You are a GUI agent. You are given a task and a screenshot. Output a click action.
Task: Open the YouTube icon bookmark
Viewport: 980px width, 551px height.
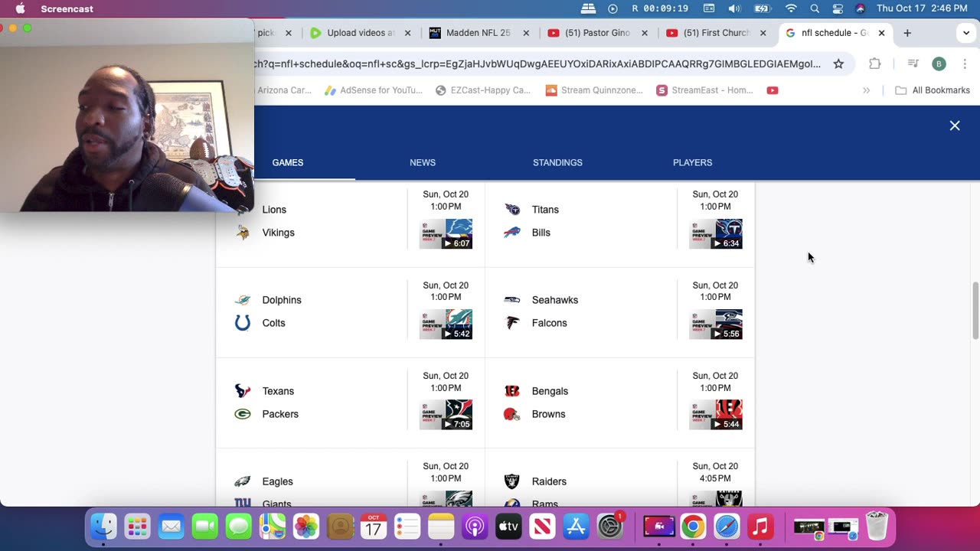pyautogui.click(x=773, y=90)
